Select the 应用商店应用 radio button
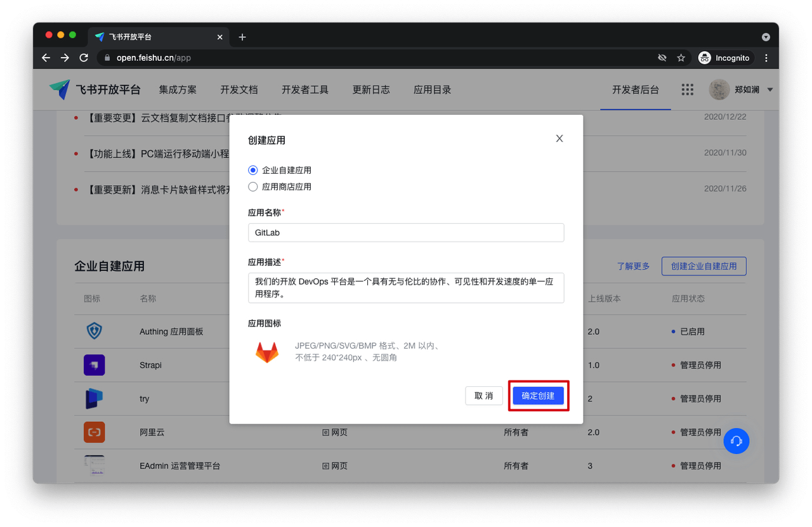 252,186
